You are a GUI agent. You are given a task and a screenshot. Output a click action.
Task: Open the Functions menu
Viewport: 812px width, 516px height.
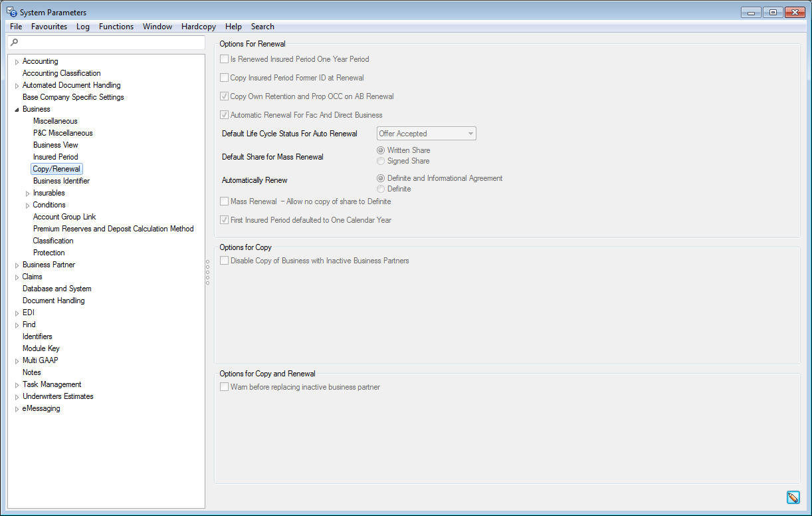(116, 27)
